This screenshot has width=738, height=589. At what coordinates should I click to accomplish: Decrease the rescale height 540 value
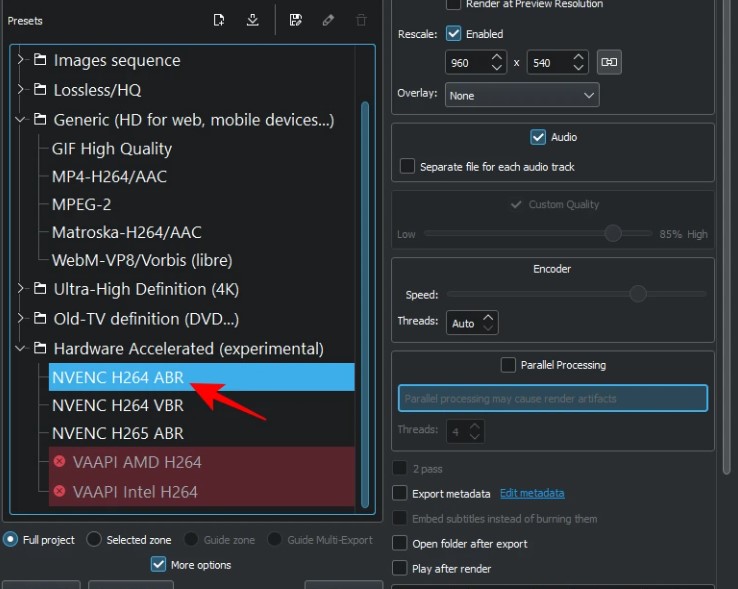578,68
